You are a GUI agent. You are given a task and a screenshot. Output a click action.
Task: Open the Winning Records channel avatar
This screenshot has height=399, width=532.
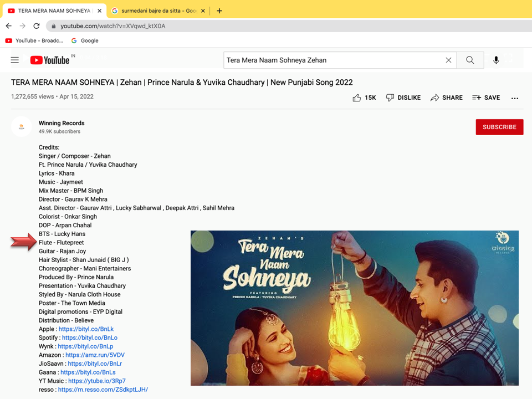pyautogui.click(x=22, y=127)
